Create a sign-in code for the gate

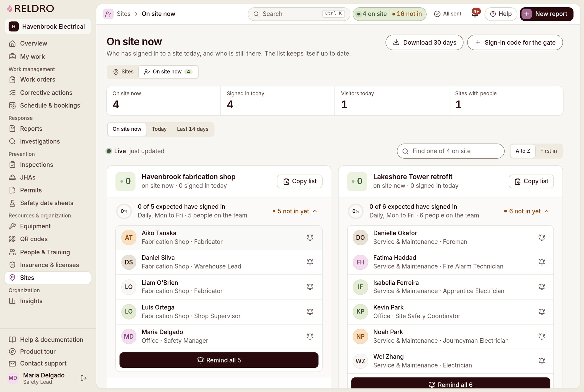[x=515, y=42]
